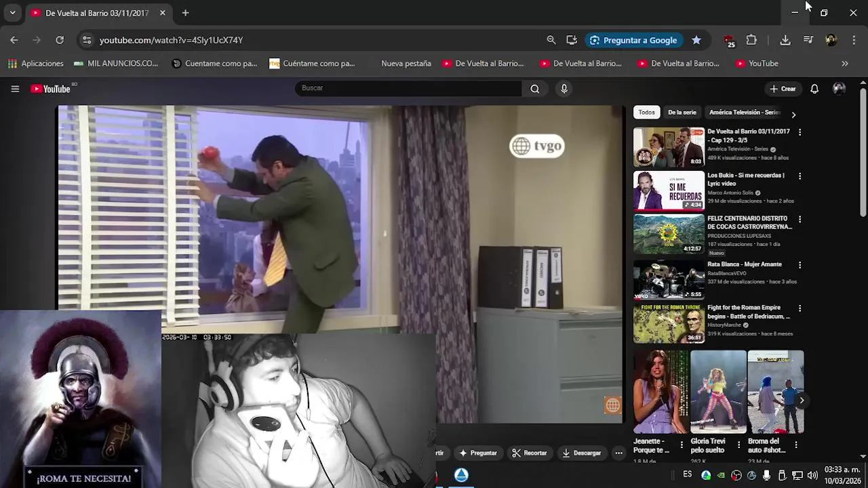Click the address bar URL text
The image size is (868, 488).
[171, 40]
